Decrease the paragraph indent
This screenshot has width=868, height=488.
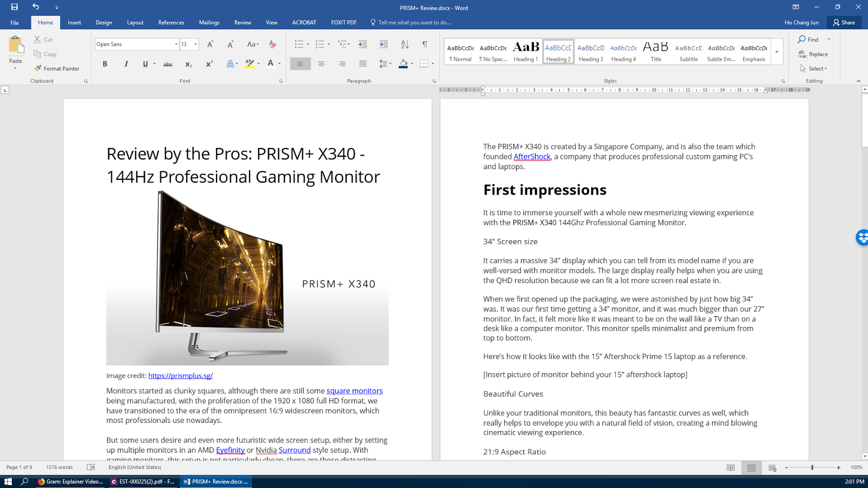tap(363, 44)
